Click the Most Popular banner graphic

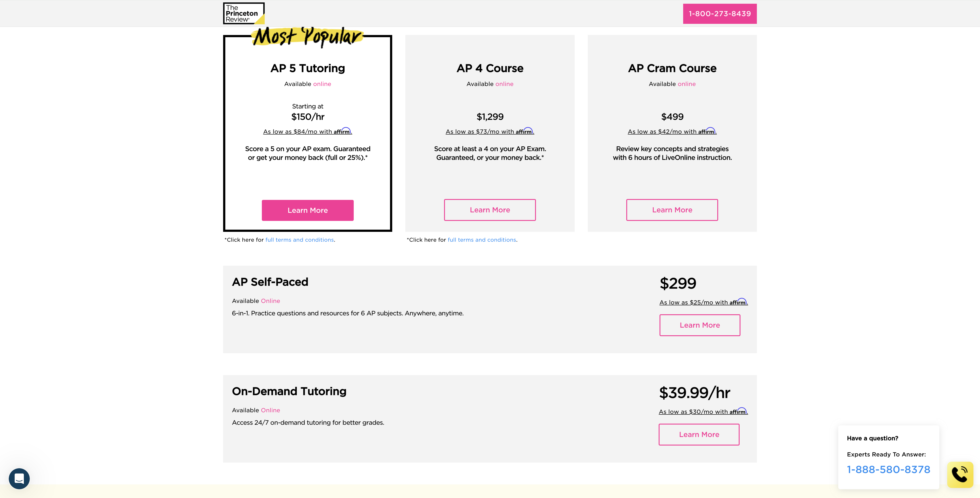pyautogui.click(x=307, y=37)
